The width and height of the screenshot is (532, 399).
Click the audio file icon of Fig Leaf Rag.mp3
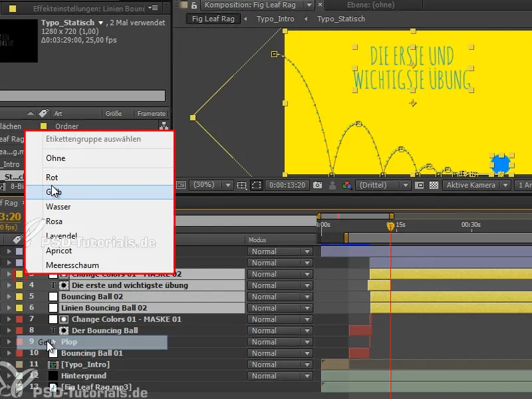point(53,387)
